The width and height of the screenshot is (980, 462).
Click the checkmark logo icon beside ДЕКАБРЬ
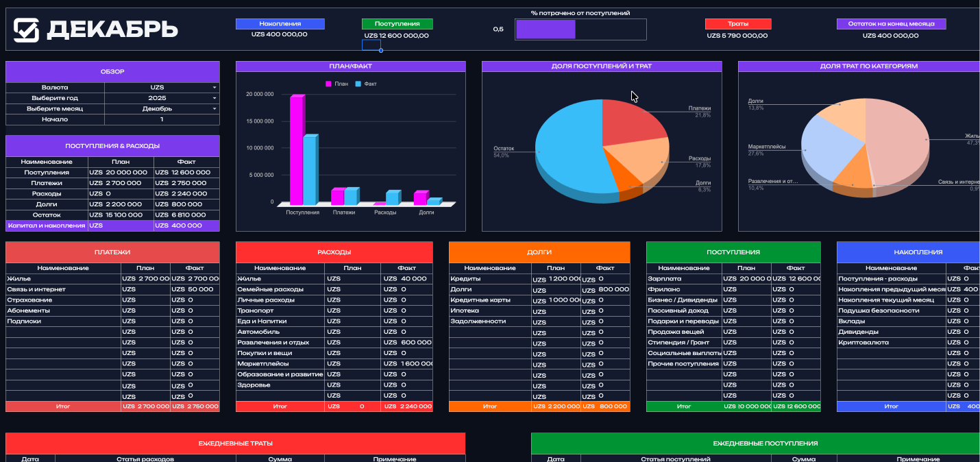pyautogui.click(x=27, y=29)
